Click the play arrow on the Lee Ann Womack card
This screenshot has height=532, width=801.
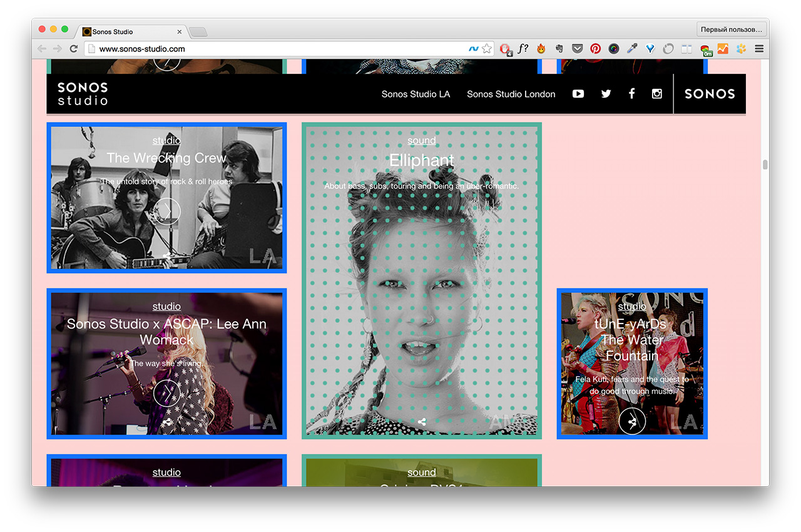(x=166, y=393)
